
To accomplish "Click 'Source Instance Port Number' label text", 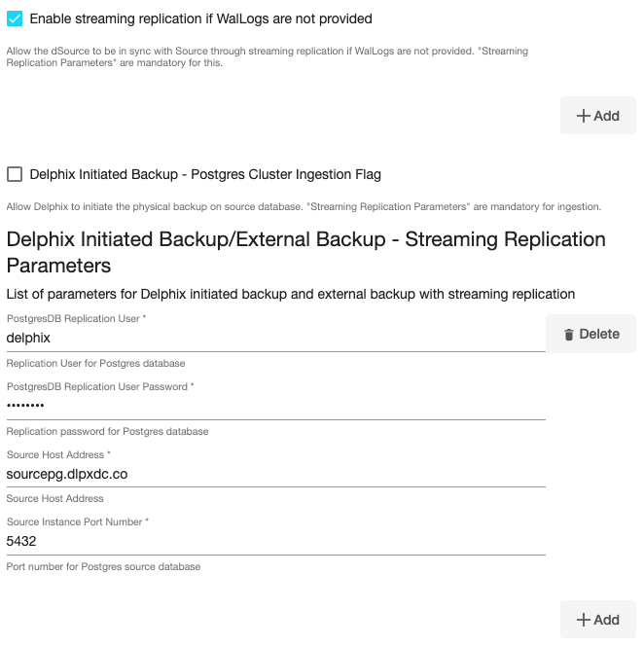I will pos(78,522).
